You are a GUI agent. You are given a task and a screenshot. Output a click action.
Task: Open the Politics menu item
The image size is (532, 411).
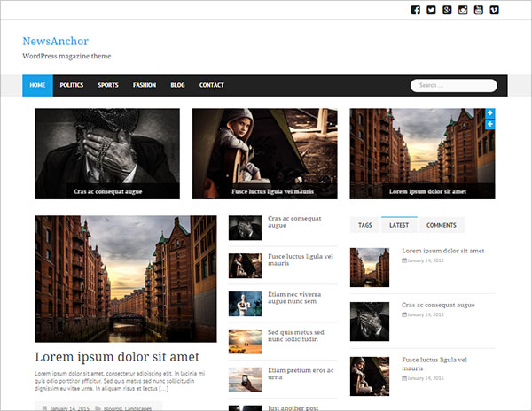point(72,85)
